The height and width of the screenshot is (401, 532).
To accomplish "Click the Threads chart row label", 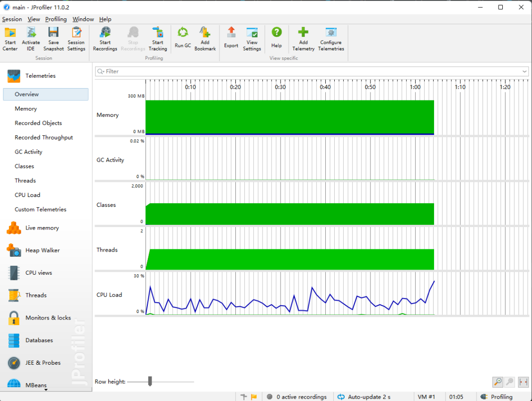I will 107,250.
